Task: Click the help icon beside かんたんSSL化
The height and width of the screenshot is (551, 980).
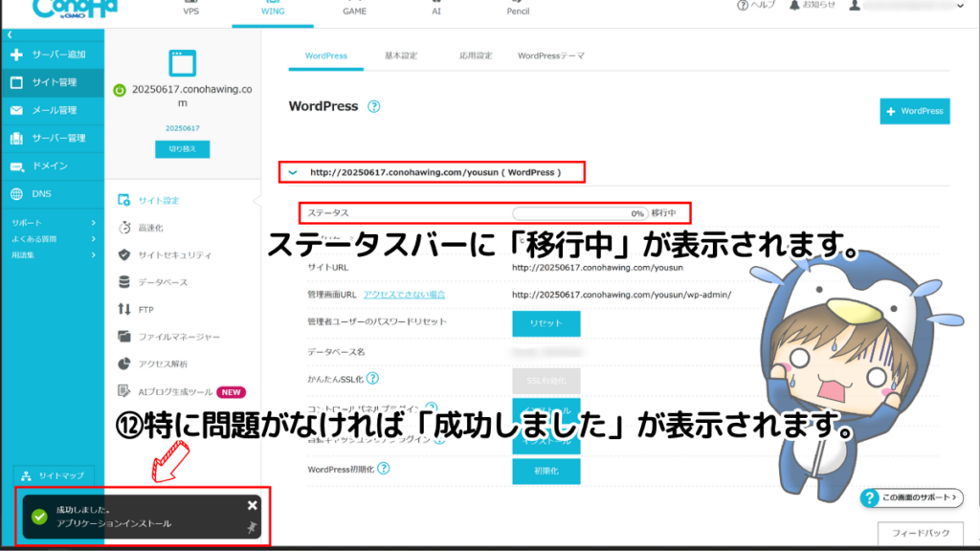Action: (x=372, y=379)
